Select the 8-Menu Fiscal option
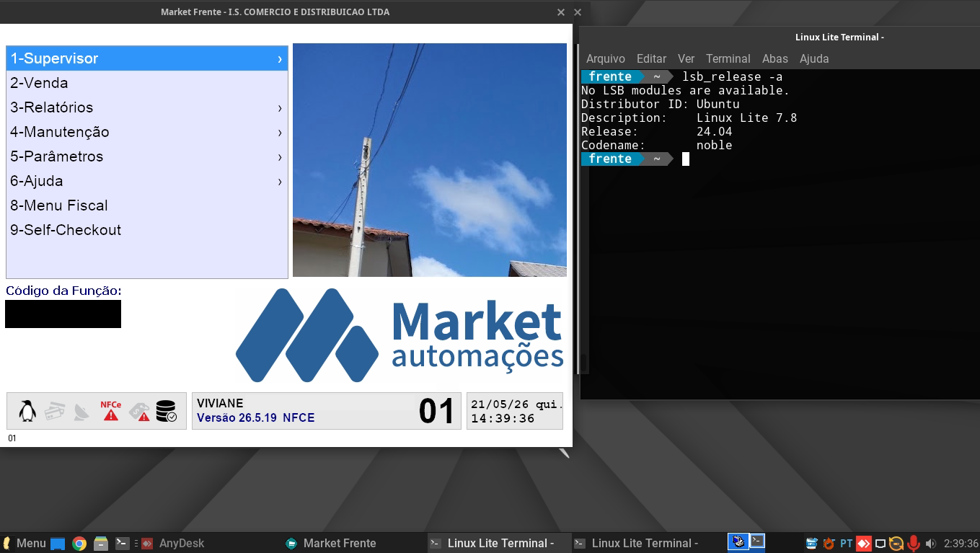This screenshot has height=553, width=980. coord(147,206)
